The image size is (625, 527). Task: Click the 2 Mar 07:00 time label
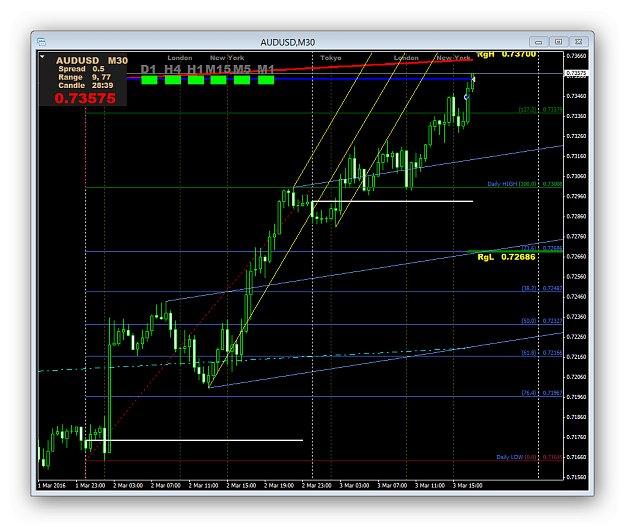click(166, 486)
